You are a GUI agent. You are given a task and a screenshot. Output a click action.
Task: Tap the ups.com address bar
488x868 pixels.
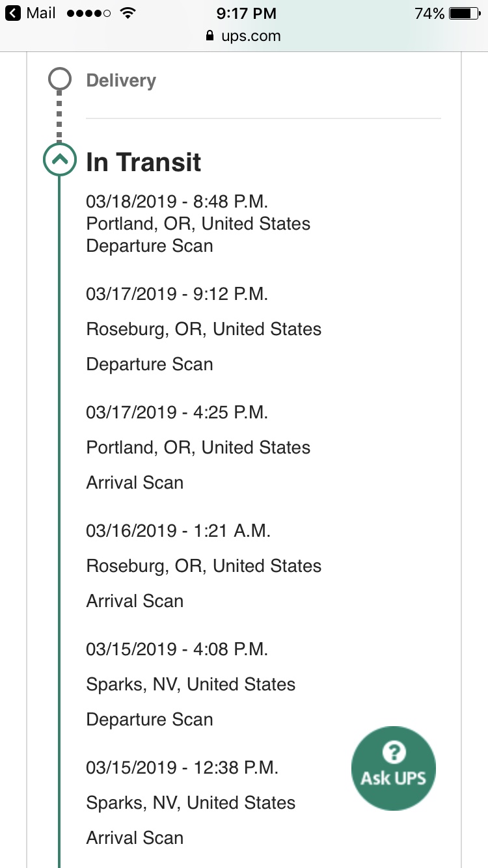(243, 36)
